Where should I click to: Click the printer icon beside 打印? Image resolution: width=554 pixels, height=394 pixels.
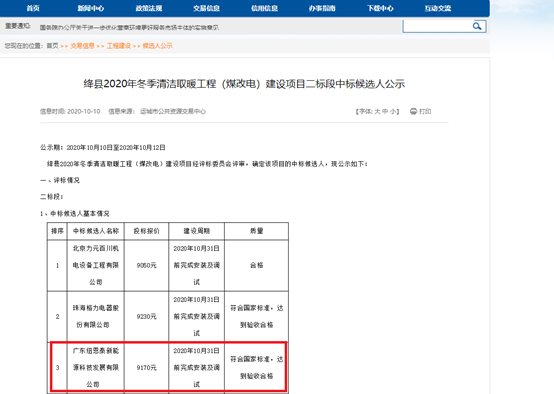click(413, 111)
